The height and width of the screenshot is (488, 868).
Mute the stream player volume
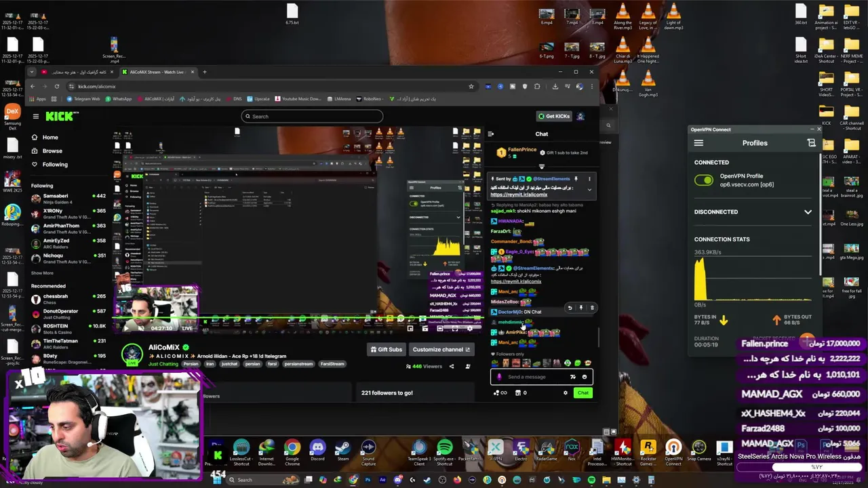140,328
